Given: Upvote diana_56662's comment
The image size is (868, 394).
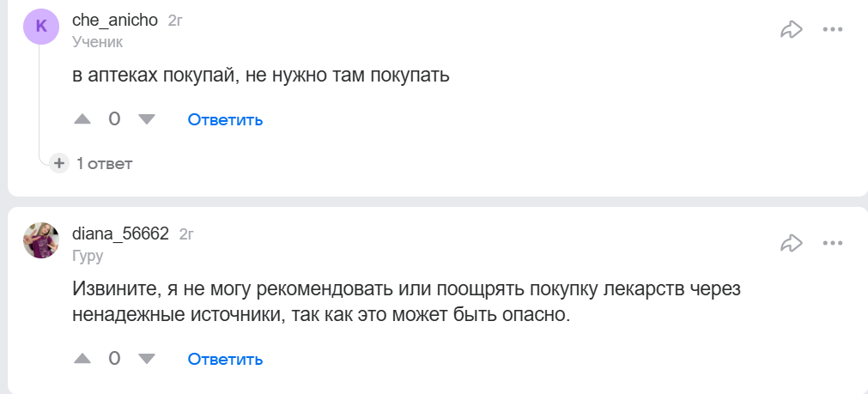Looking at the screenshot, I should 82,358.
